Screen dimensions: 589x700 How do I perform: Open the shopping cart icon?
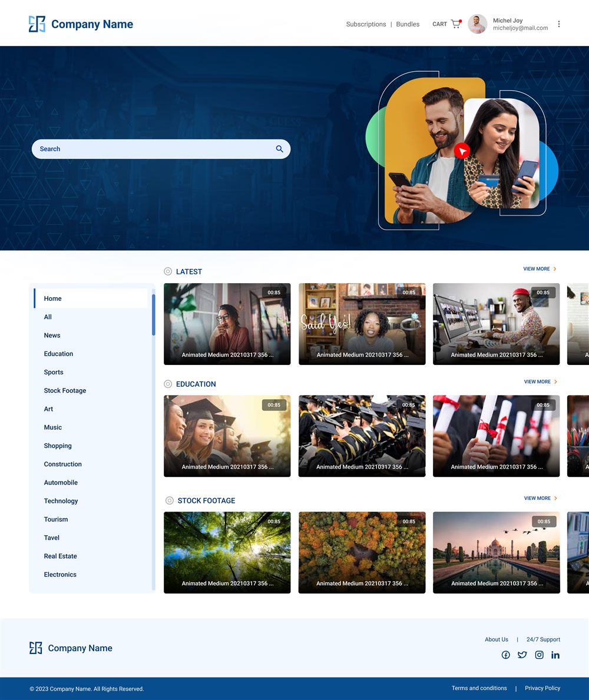456,24
